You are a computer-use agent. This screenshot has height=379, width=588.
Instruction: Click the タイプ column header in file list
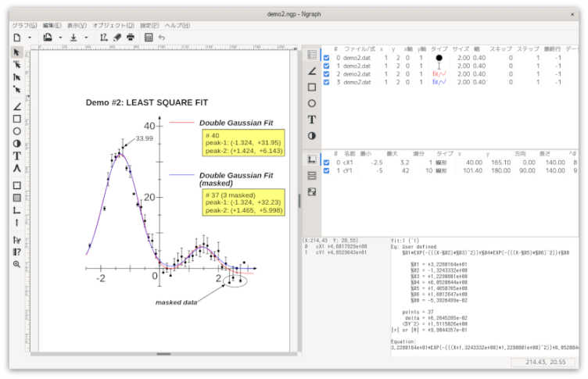tap(439, 48)
